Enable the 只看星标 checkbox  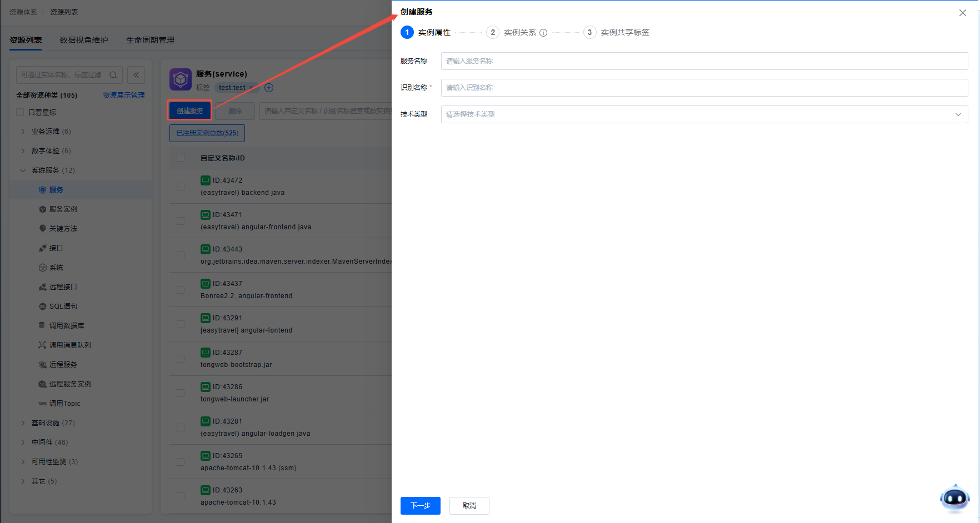21,113
